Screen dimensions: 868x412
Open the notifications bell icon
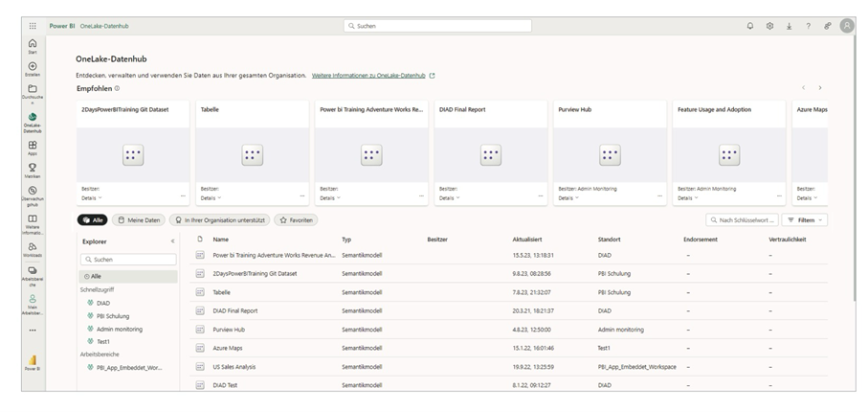[750, 26]
